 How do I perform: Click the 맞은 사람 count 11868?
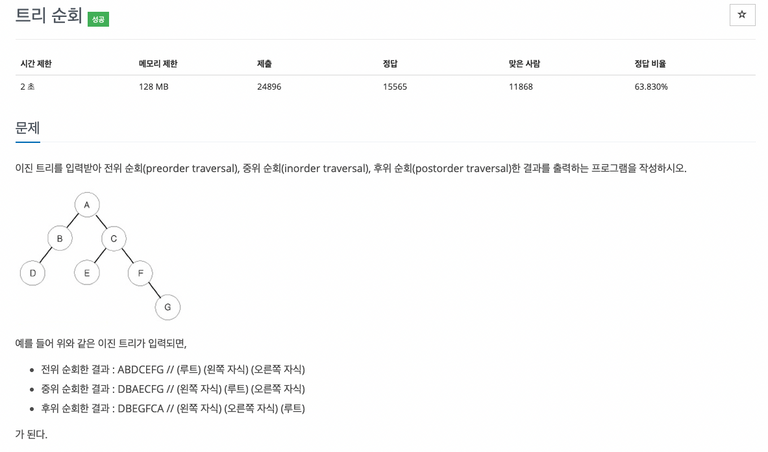pos(521,87)
